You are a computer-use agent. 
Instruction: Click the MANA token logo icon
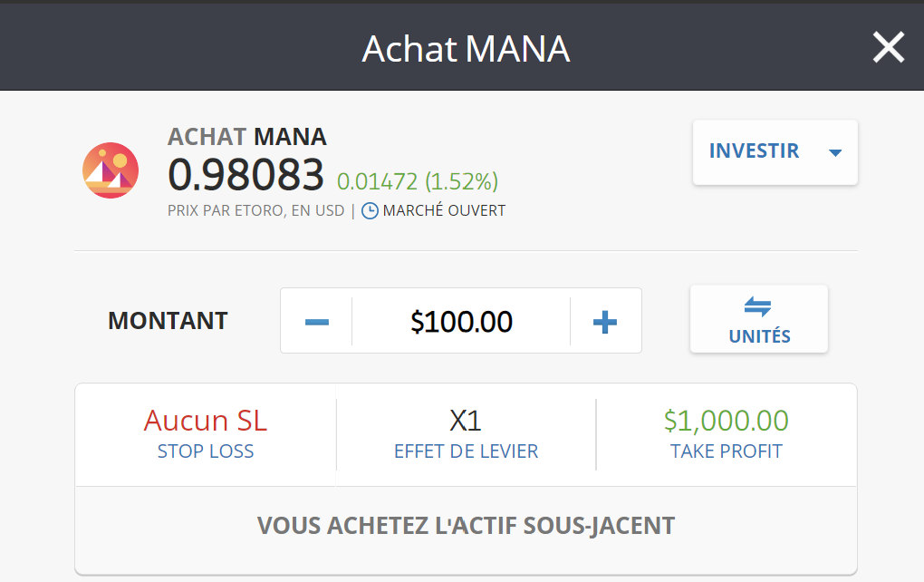[111, 170]
